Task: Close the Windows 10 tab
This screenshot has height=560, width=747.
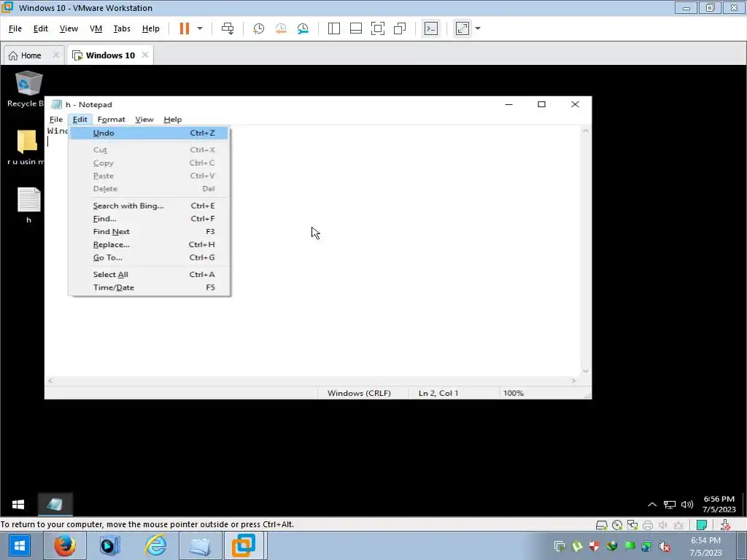Action: point(145,55)
